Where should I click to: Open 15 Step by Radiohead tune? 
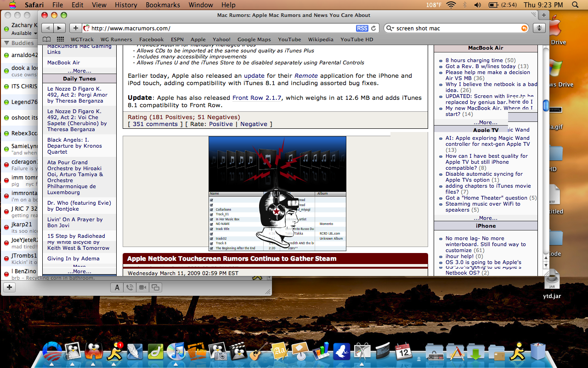pyautogui.click(x=76, y=236)
